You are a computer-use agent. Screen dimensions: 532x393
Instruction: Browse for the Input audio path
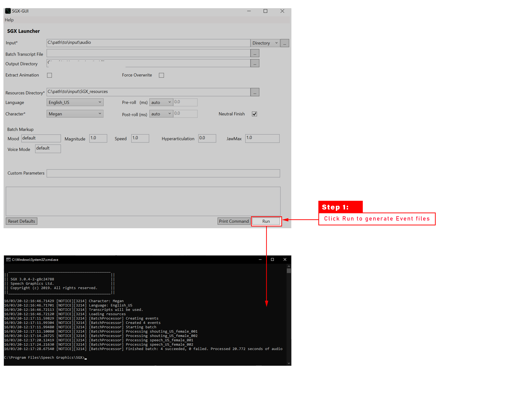285,43
